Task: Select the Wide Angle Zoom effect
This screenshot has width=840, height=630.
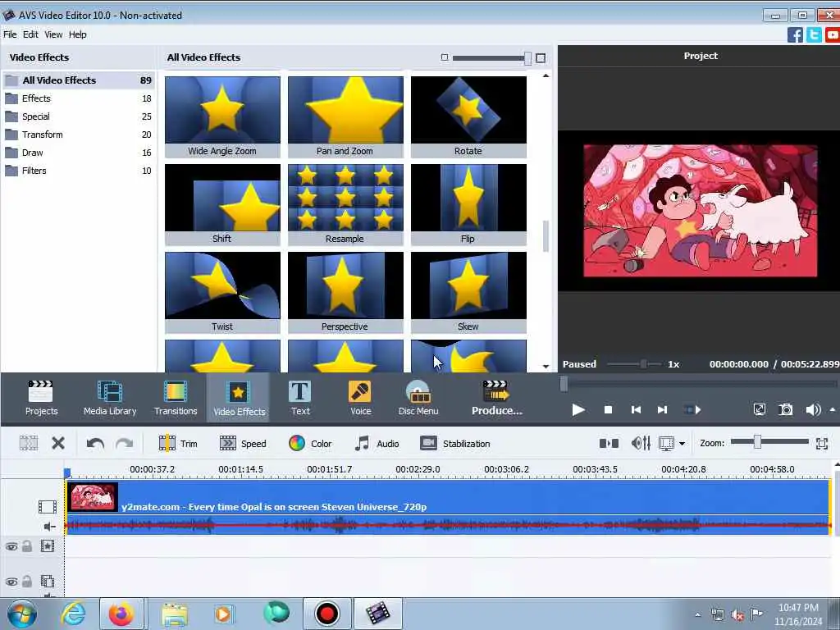Action: tap(222, 116)
